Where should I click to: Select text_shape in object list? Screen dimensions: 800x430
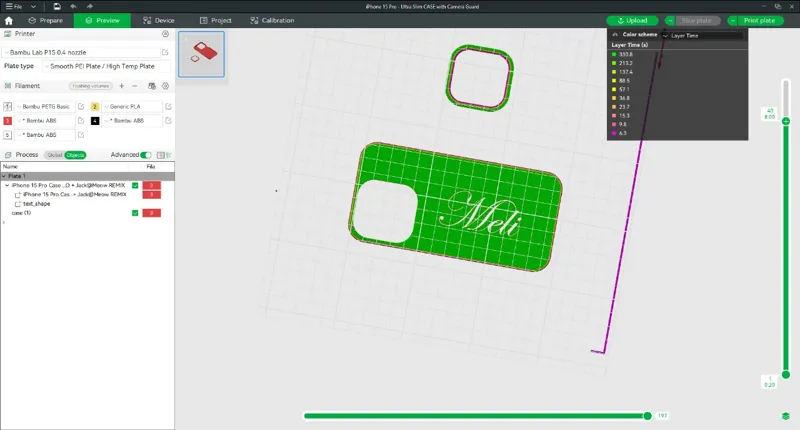click(36, 204)
